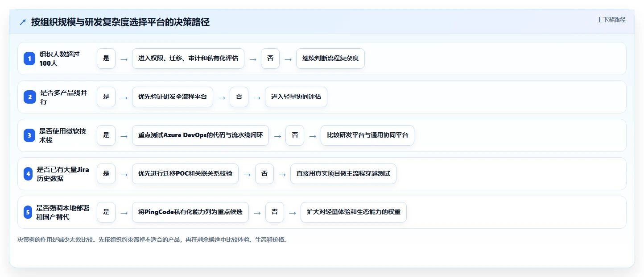
Task: Click the footer note starting with 决策树的作用
Action: tap(153, 240)
